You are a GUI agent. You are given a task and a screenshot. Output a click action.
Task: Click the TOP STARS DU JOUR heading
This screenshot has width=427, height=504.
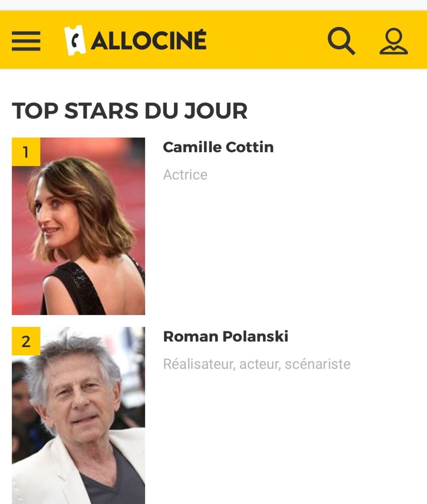click(x=130, y=111)
